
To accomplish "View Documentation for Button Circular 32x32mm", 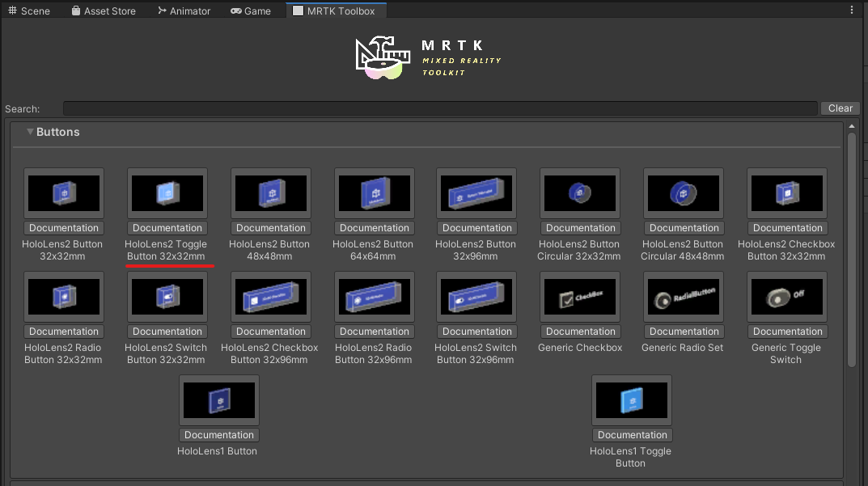I will [580, 228].
